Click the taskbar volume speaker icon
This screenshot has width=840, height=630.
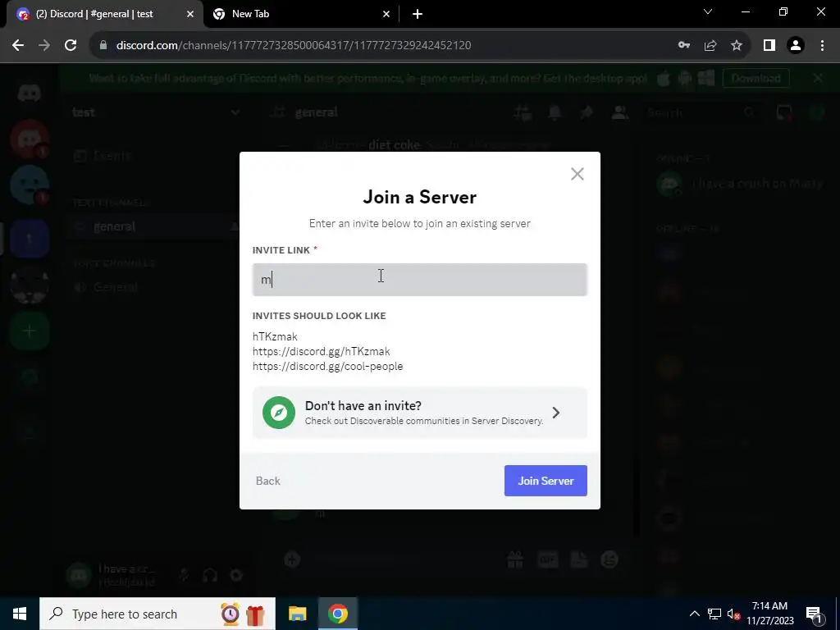[x=733, y=614]
